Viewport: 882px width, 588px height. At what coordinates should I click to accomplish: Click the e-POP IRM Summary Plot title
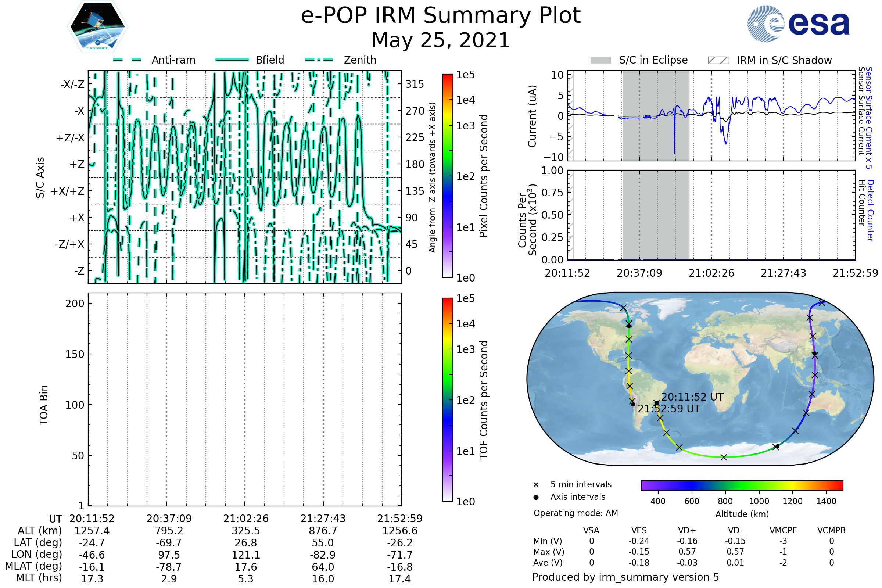[x=441, y=16]
